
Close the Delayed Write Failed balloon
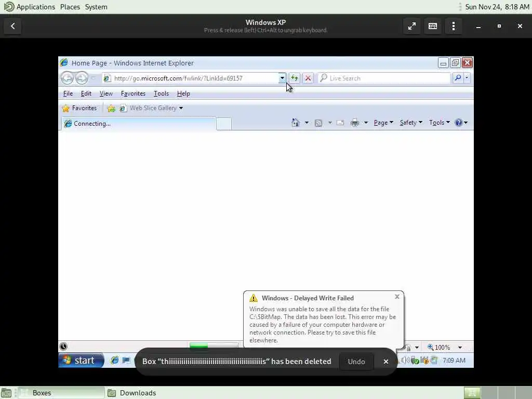click(397, 297)
